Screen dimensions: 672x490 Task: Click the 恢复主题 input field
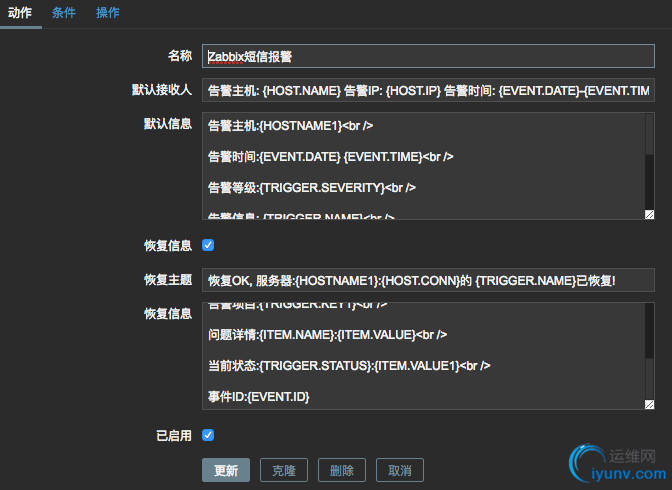coord(428,280)
